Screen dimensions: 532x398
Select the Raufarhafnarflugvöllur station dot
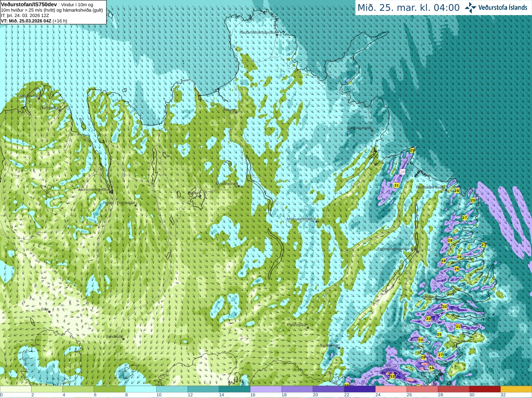tap(277, 35)
